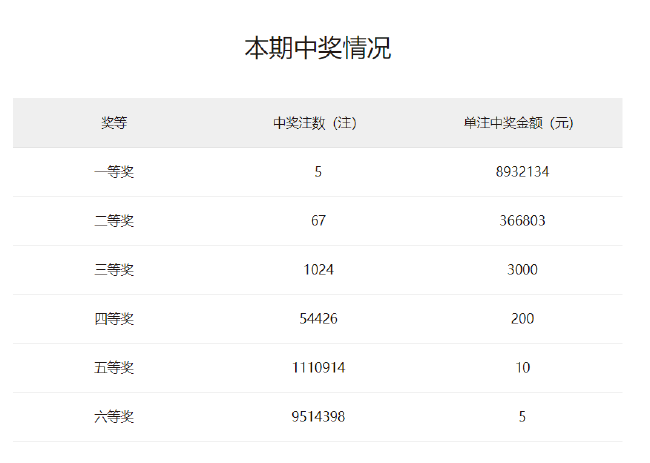Click the 五等奖 count value 1110914
This screenshot has width=650, height=463.
[x=318, y=368]
